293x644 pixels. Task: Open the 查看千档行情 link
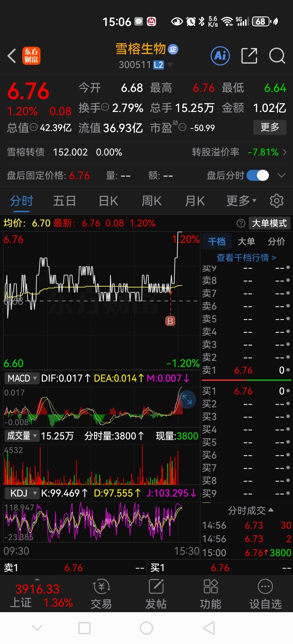pos(246,258)
